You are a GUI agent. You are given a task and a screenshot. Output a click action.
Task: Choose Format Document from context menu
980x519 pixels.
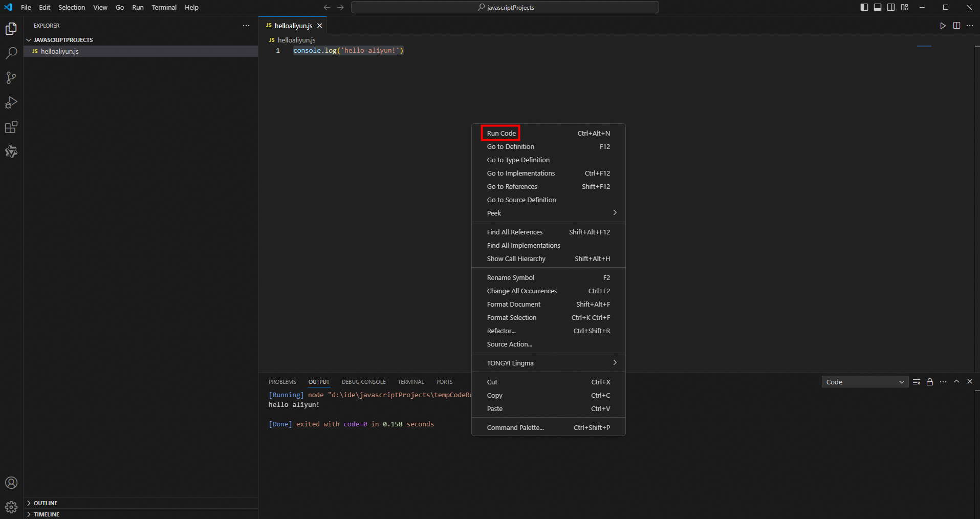click(513, 304)
